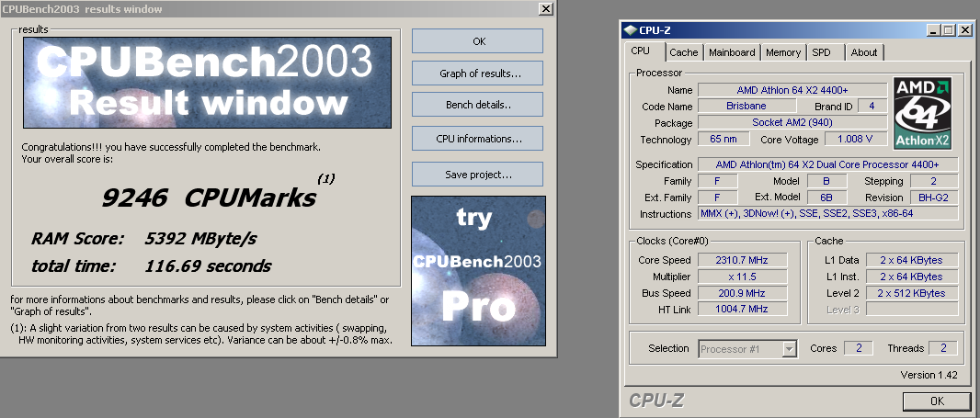Click the Level 2 value 2 x 512 KBytes

(x=911, y=293)
